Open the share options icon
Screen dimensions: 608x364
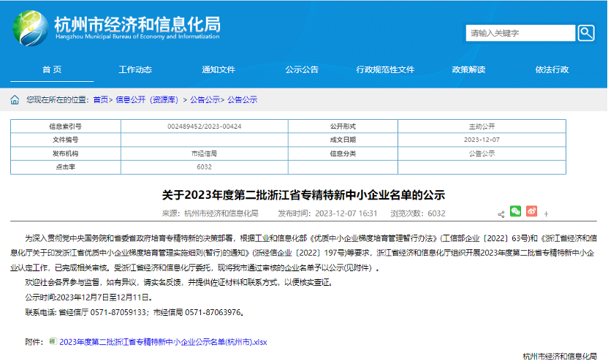[x=501, y=214]
